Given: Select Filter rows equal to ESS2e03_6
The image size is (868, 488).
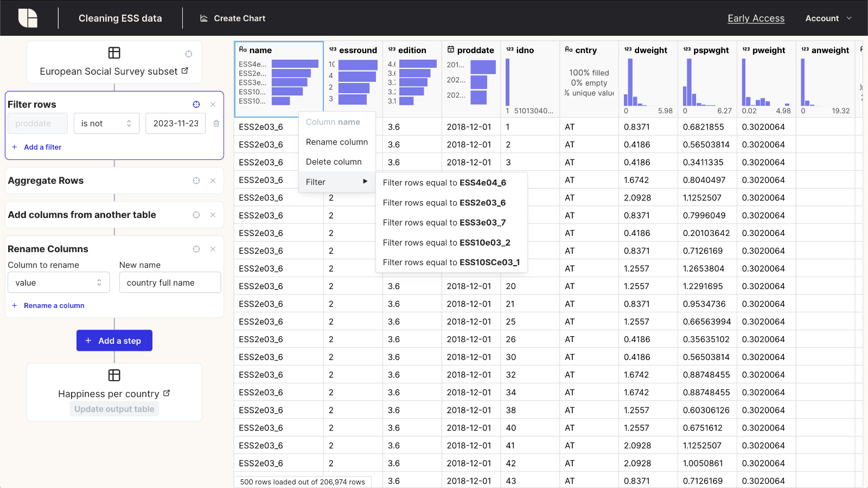Looking at the screenshot, I should (x=452, y=203).
